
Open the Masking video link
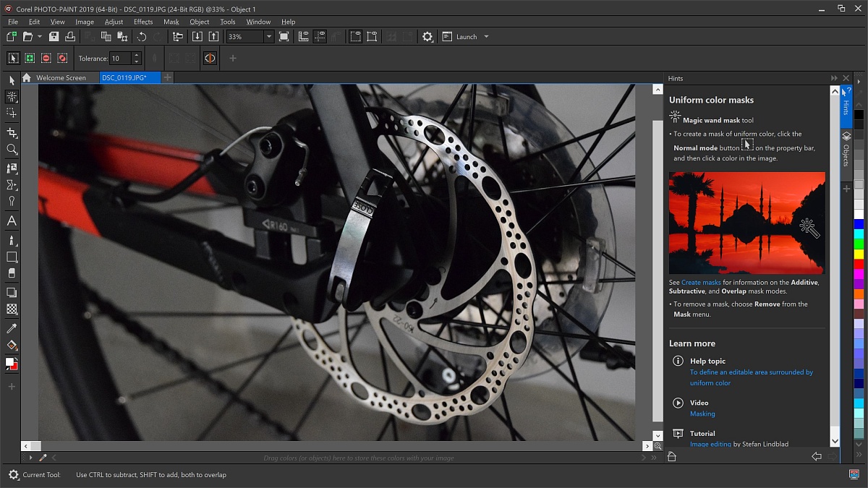(702, 414)
